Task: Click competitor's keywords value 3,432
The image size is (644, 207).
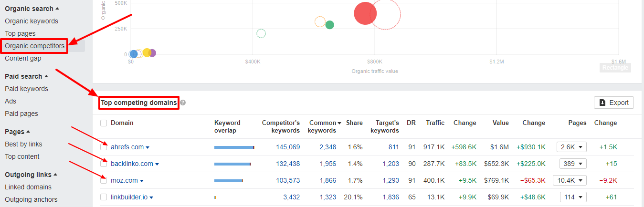Action: [x=292, y=197]
